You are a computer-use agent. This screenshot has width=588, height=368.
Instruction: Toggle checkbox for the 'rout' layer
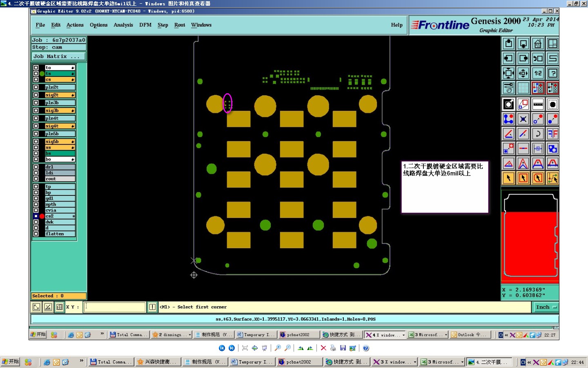(36, 179)
